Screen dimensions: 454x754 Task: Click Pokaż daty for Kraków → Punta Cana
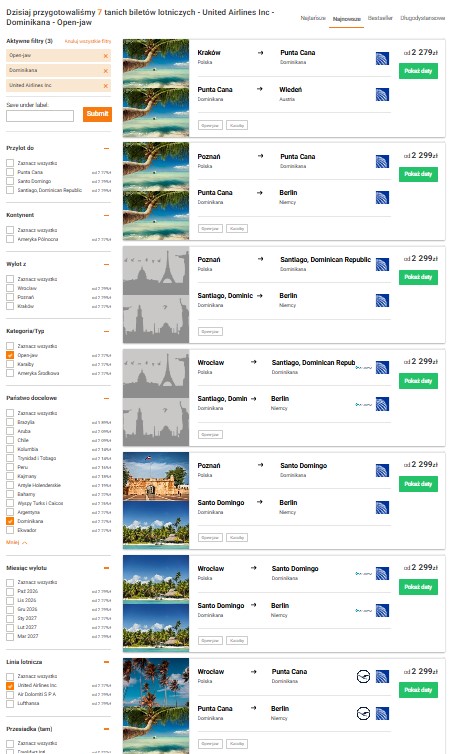418,71
